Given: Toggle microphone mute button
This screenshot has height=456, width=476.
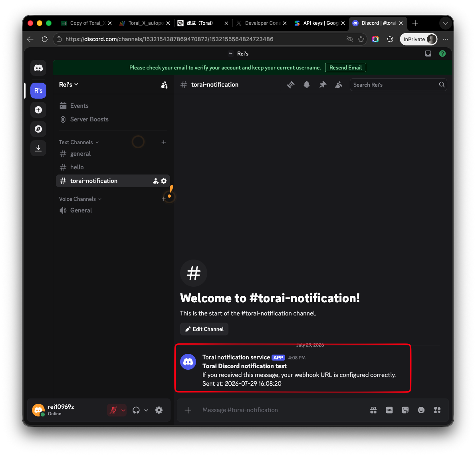Looking at the screenshot, I should point(113,410).
